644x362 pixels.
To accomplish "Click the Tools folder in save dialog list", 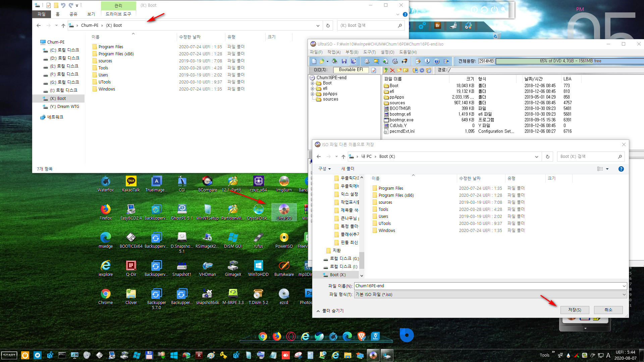I will 383,209.
